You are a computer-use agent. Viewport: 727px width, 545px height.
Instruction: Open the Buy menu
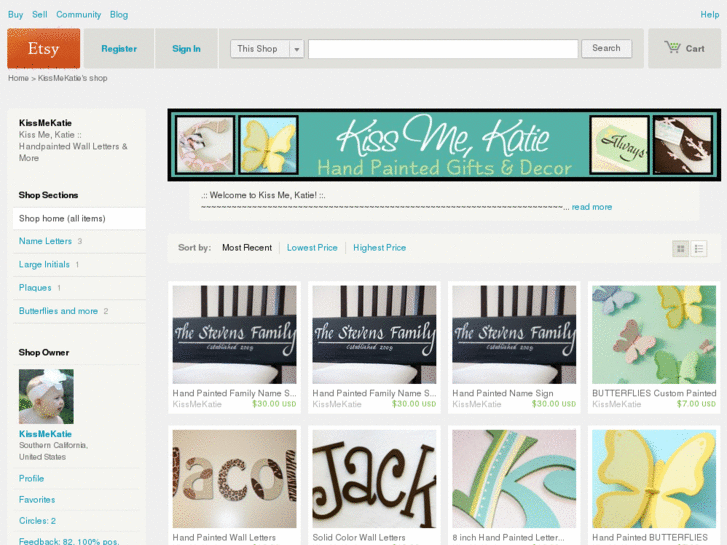[15, 14]
